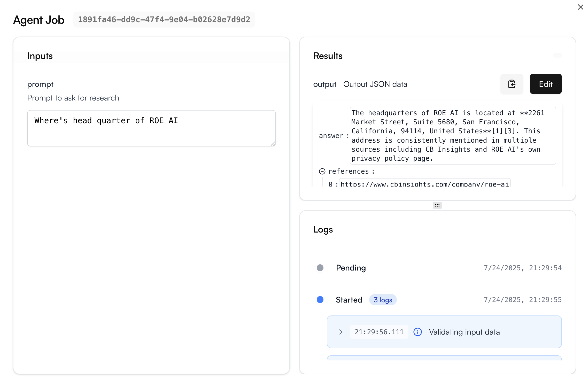Click the Results heading
This screenshot has width=588, height=386.
tap(328, 56)
